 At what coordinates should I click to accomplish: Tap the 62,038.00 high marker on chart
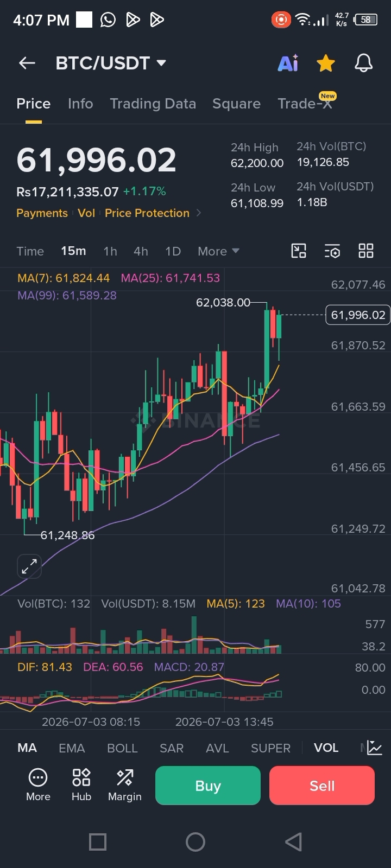[x=223, y=303]
